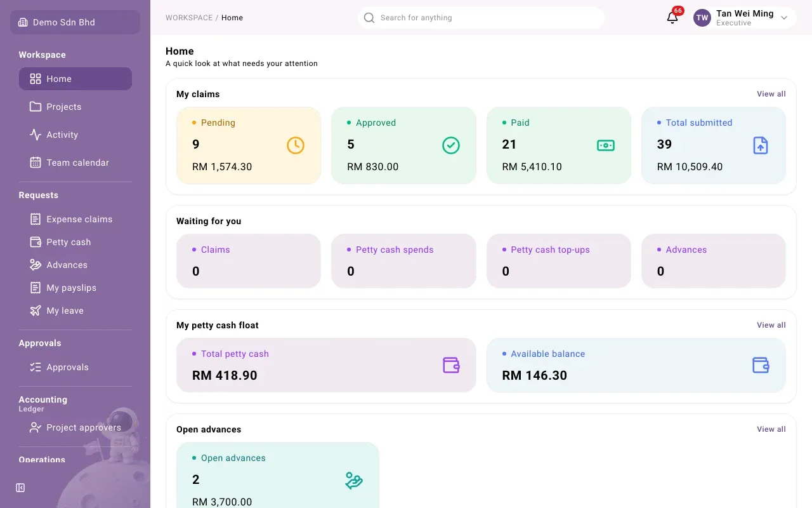Viewport: 812px width, 508px height.
Task: Open the Petty cash top-ups card
Action: click(558, 261)
